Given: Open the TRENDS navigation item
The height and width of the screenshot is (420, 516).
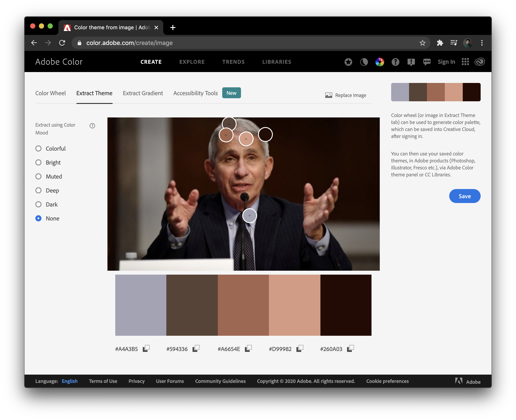Looking at the screenshot, I should coord(234,62).
